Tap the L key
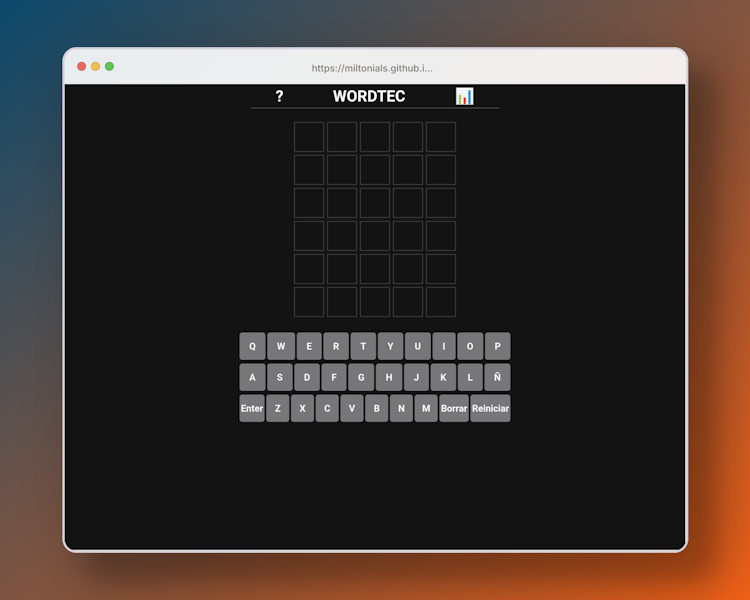Screen dimensions: 750x600 tap(470, 377)
